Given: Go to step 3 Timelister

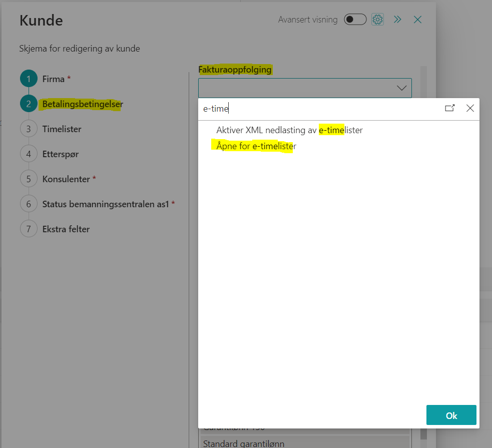Looking at the screenshot, I should [x=51, y=129].
